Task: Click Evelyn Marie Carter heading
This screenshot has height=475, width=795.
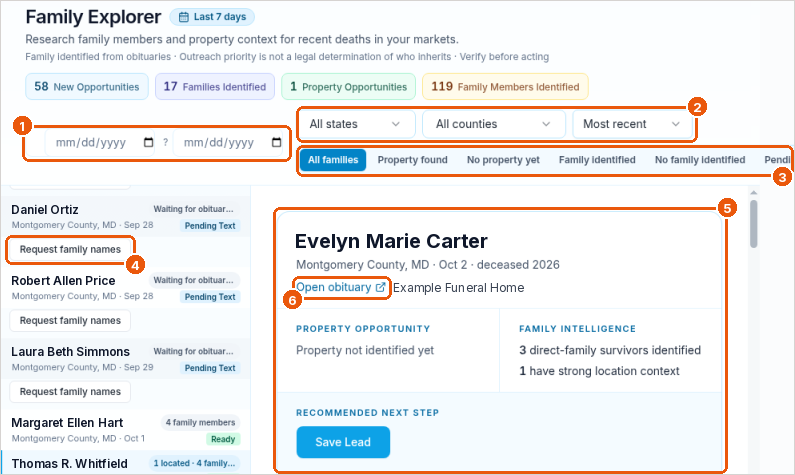Action: click(x=391, y=241)
